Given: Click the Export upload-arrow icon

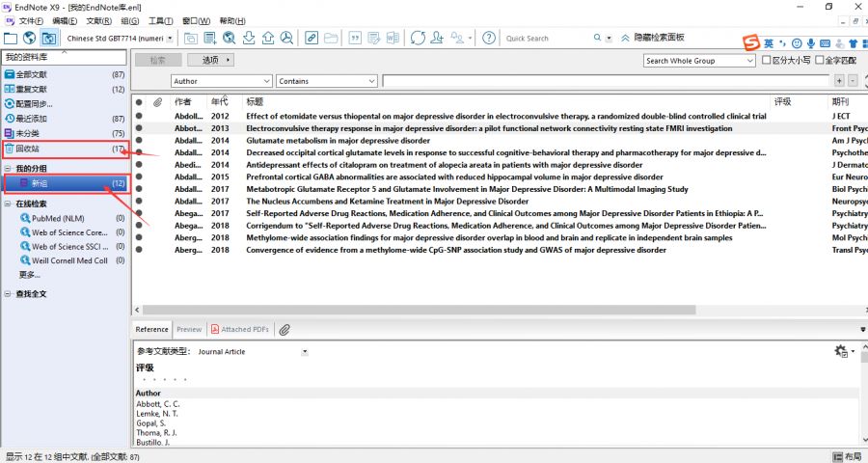Looking at the screenshot, I should (x=268, y=39).
